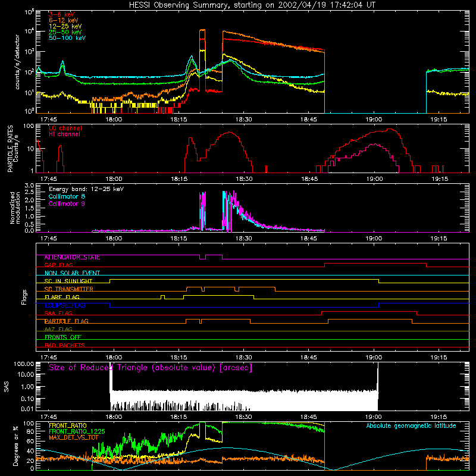Click the GAP_FLAG label
This screenshot has height=476, width=476.
pyautogui.click(x=58, y=265)
